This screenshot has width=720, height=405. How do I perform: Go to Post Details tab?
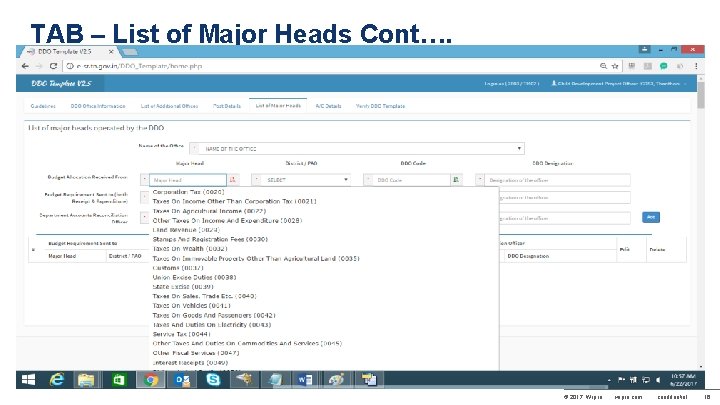tap(227, 106)
